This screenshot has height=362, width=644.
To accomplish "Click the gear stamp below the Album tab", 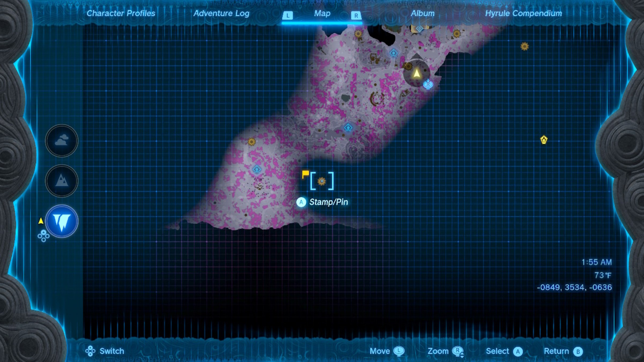I will [x=457, y=34].
